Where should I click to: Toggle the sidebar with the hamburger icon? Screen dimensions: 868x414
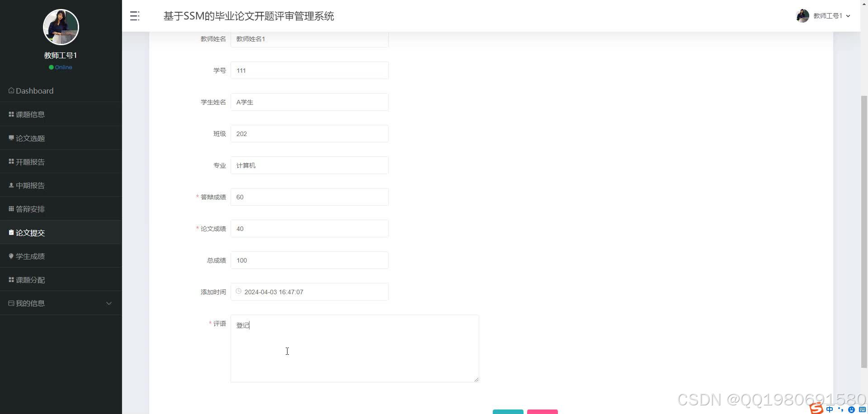tap(134, 16)
